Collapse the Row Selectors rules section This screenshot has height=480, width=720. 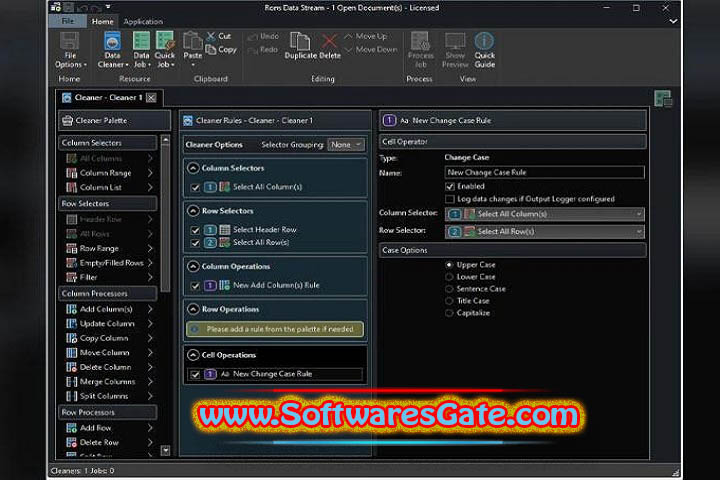point(193,211)
